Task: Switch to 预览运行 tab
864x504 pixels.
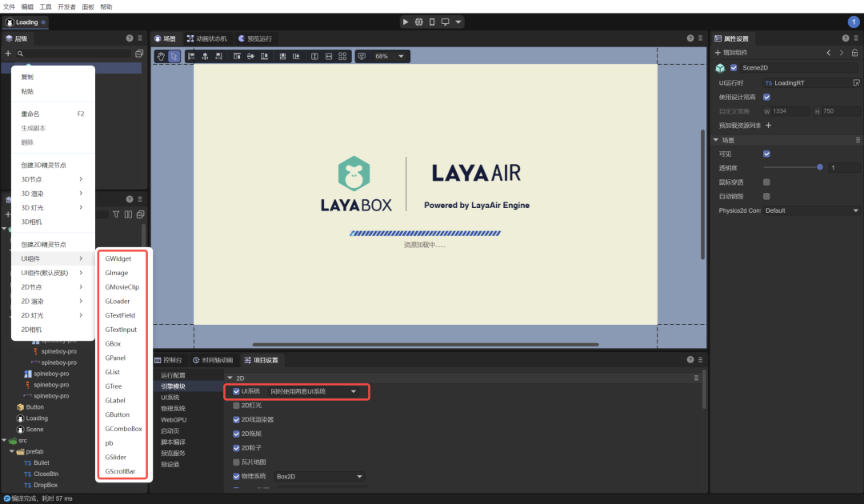Action: coord(255,38)
